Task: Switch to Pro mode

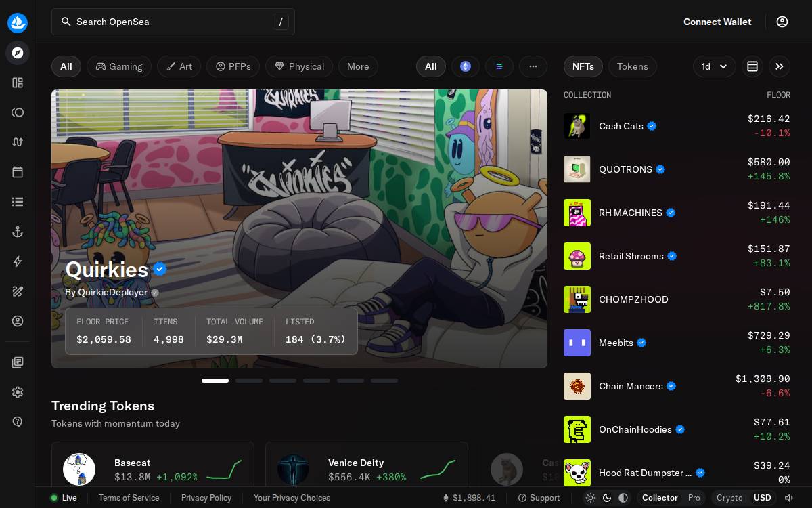Action: click(694, 498)
